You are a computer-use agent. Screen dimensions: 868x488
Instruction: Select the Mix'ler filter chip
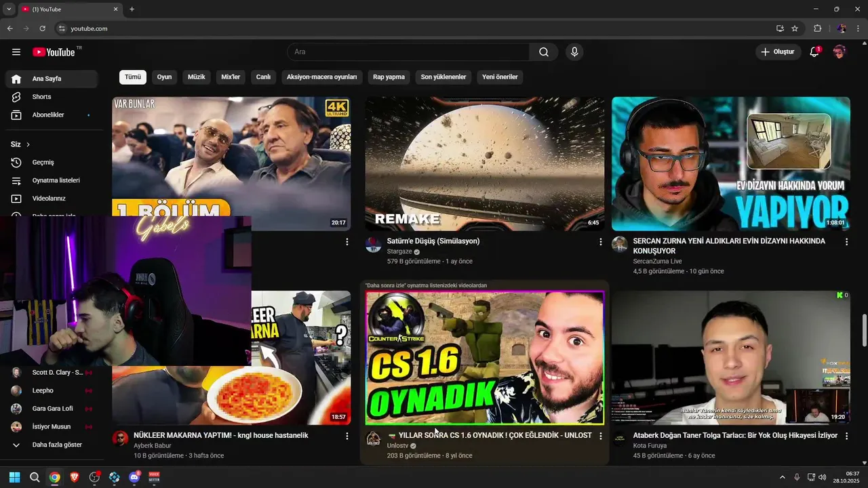click(231, 77)
